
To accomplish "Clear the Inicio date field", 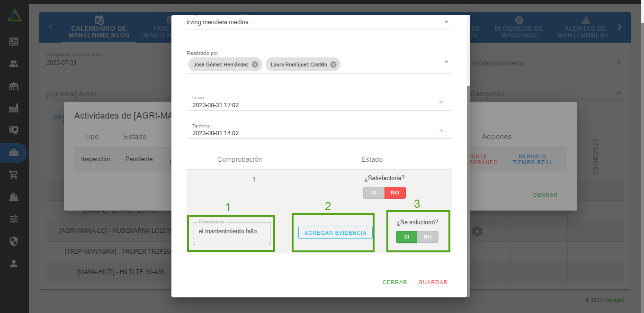I will 441,102.
